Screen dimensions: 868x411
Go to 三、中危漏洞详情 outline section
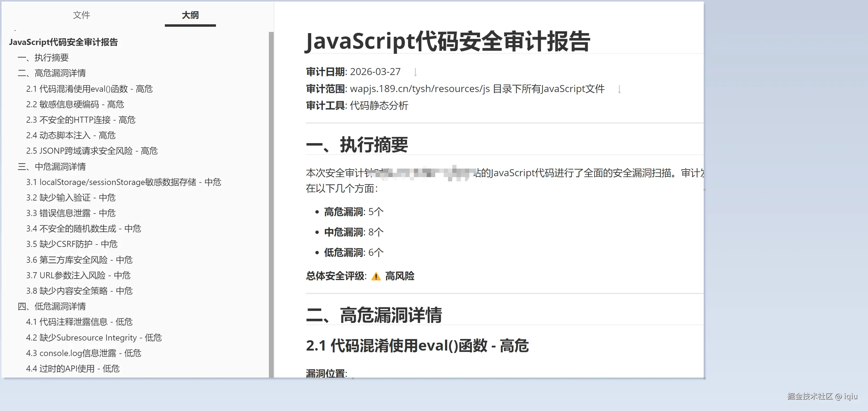(x=52, y=167)
